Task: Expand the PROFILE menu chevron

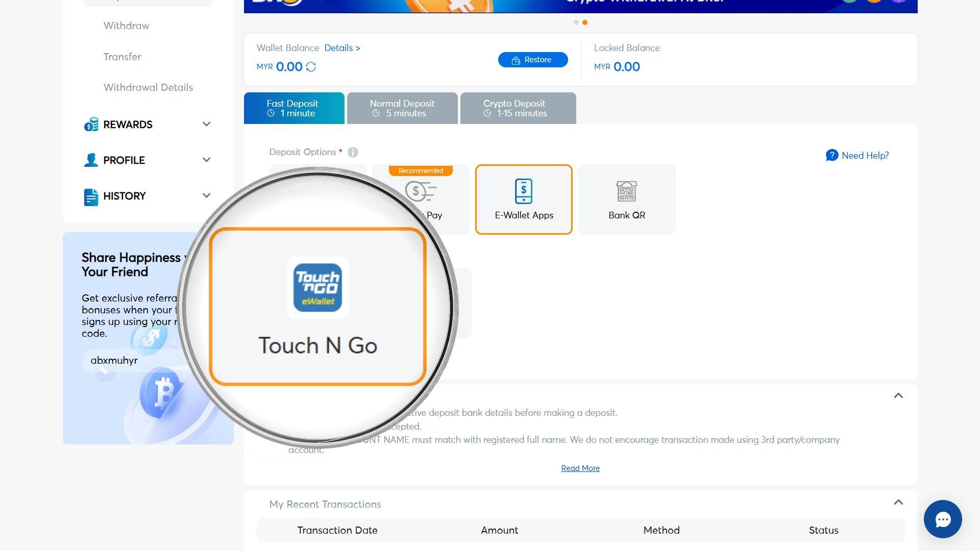Action: pos(206,160)
